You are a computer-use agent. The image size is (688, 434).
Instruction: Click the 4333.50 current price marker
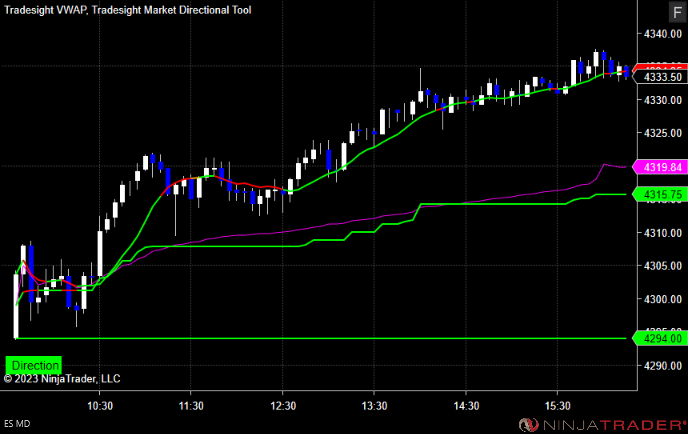659,77
